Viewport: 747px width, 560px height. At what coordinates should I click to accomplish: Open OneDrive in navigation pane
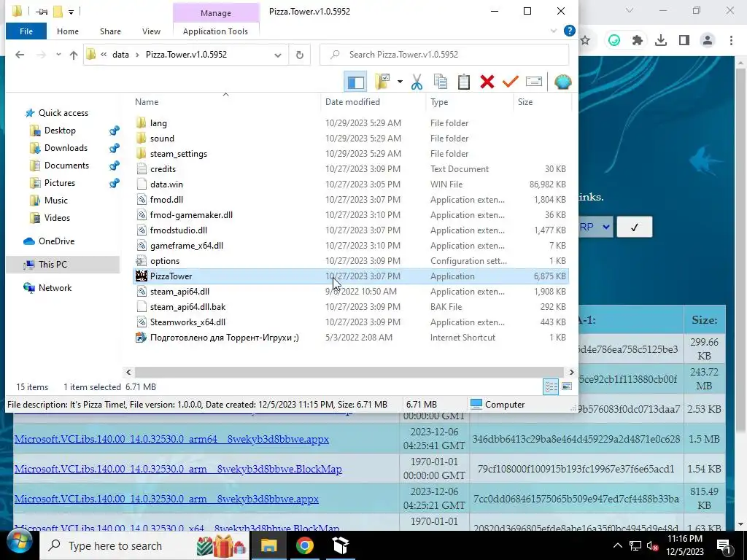56,241
